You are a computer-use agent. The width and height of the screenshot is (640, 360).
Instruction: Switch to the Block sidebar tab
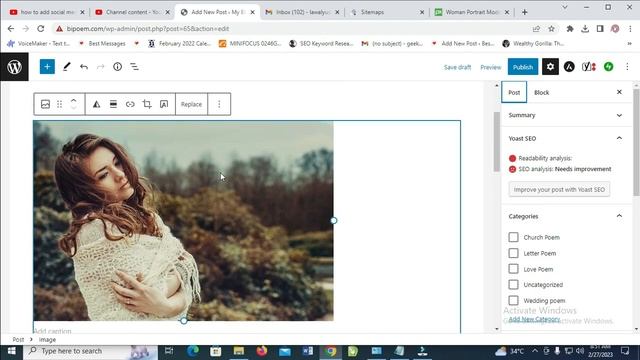pos(541,92)
